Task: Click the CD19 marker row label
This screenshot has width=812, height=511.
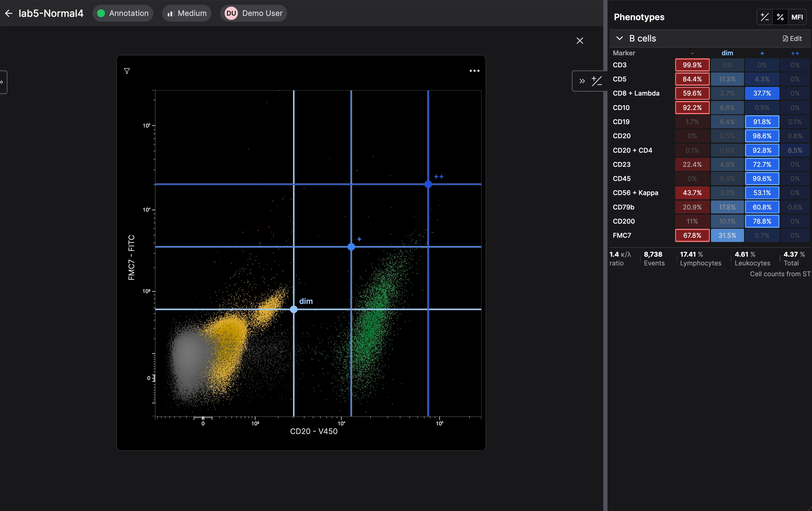Action: 621,122
